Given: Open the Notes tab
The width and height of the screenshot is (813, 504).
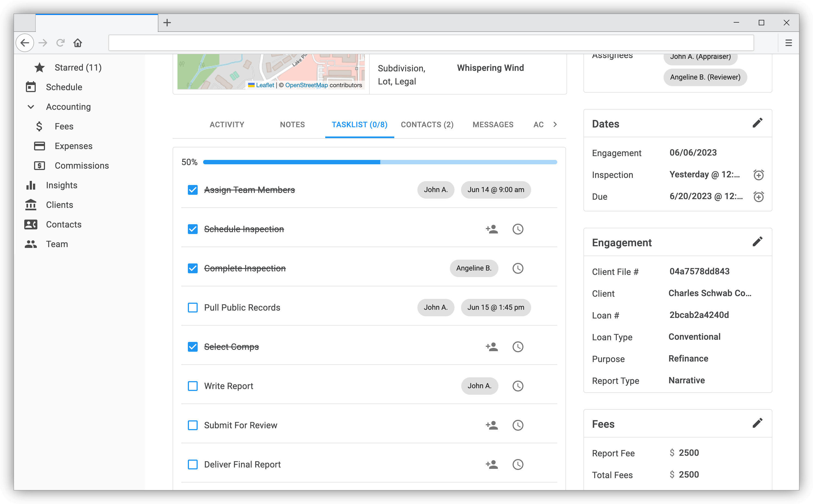Looking at the screenshot, I should pyautogui.click(x=292, y=125).
